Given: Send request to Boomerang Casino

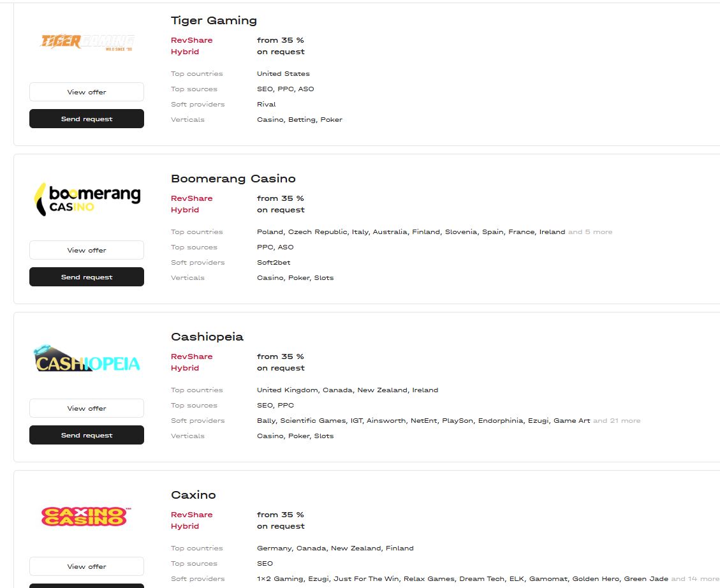Looking at the screenshot, I should pos(87,277).
